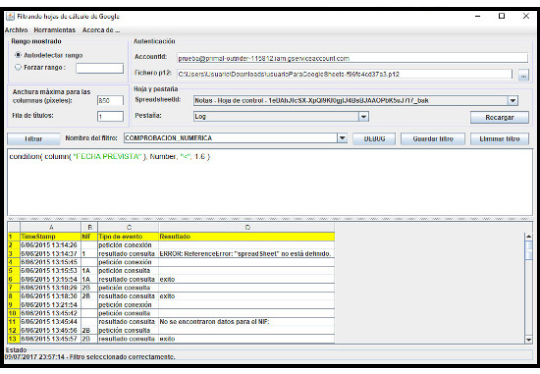Select the Forzar rango radio button

(x=18, y=67)
